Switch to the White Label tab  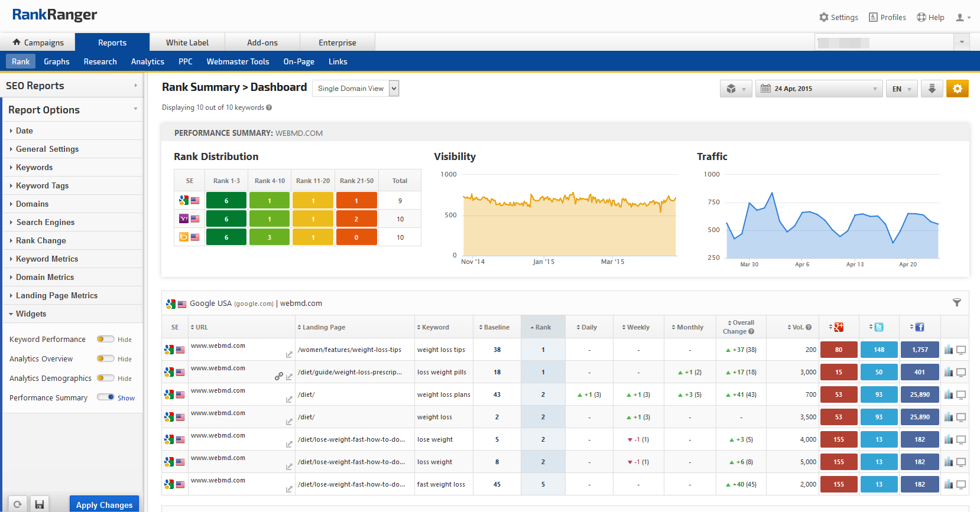[x=187, y=43]
